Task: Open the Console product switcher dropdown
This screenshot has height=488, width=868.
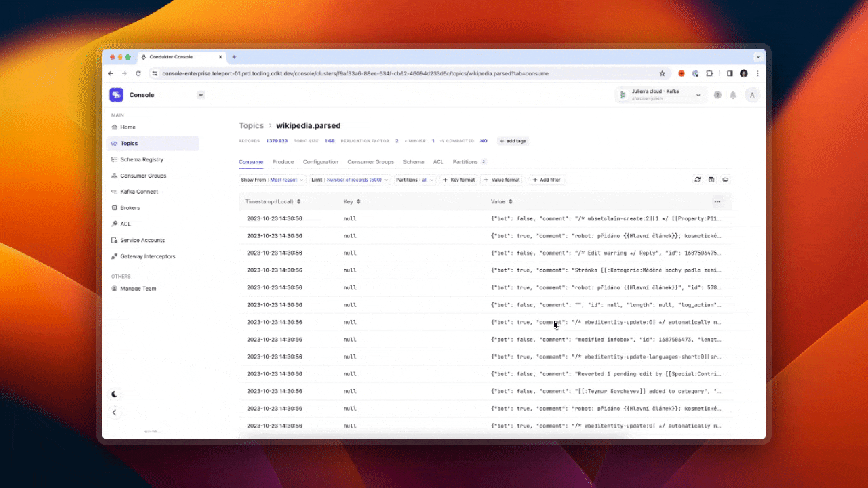Action: click(x=201, y=95)
